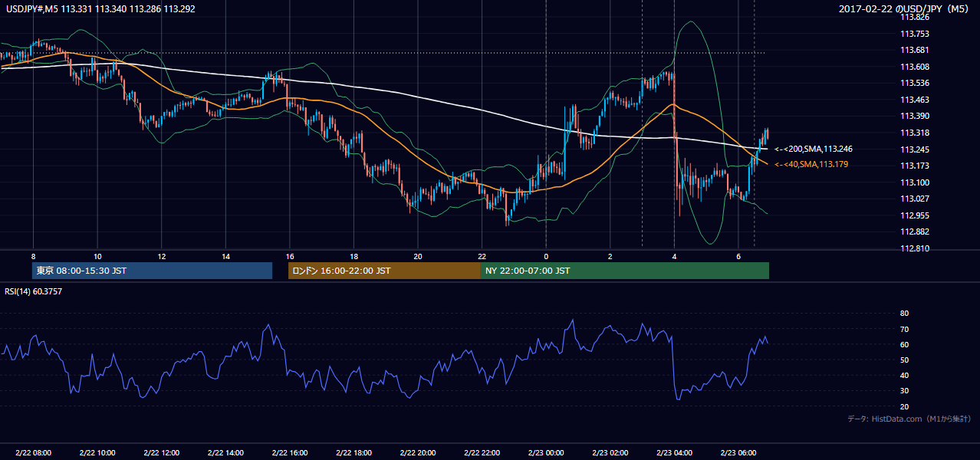The width and height of the screenshot is (980, 460).
Task: Click RSI axis level 20
Action: coord(904,407)
